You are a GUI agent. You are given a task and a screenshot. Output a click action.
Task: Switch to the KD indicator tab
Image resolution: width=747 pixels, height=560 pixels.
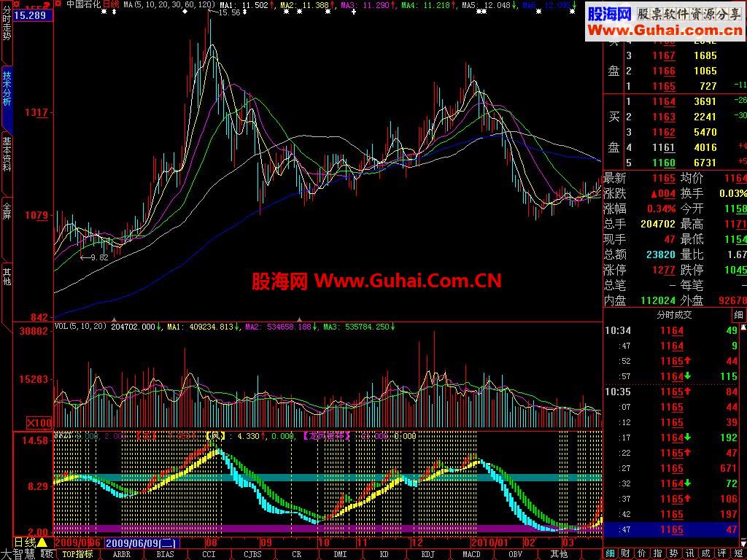(384, 554)
